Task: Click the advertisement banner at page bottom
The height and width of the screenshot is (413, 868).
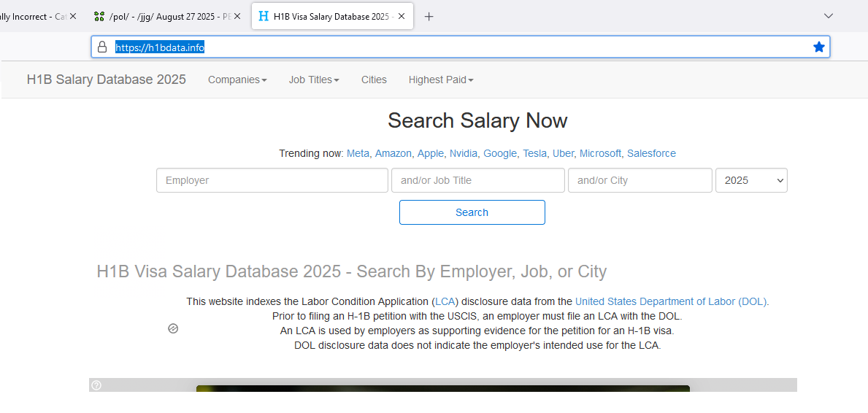Action: tap(443, 385)
